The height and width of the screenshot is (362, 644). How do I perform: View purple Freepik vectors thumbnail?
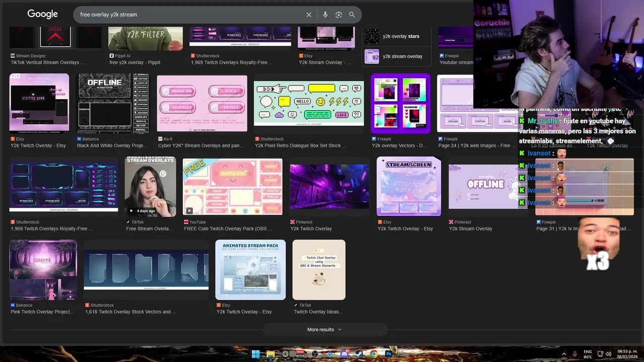click(x=400, y=104)
